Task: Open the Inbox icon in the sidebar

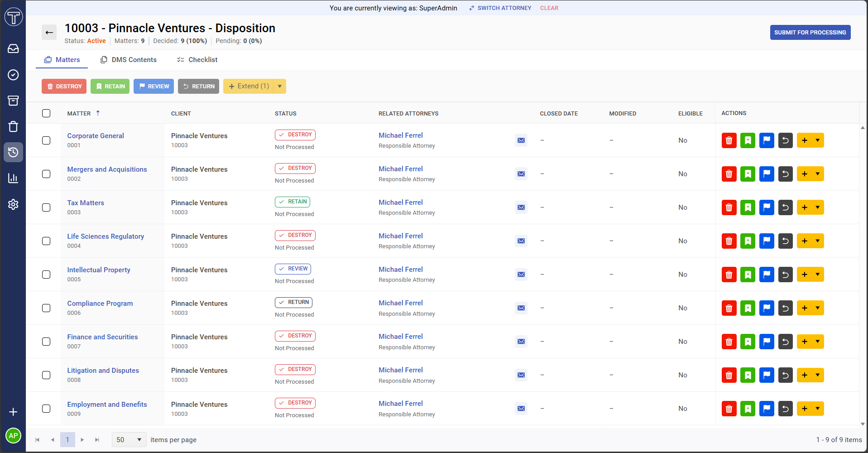Action: 13,48
